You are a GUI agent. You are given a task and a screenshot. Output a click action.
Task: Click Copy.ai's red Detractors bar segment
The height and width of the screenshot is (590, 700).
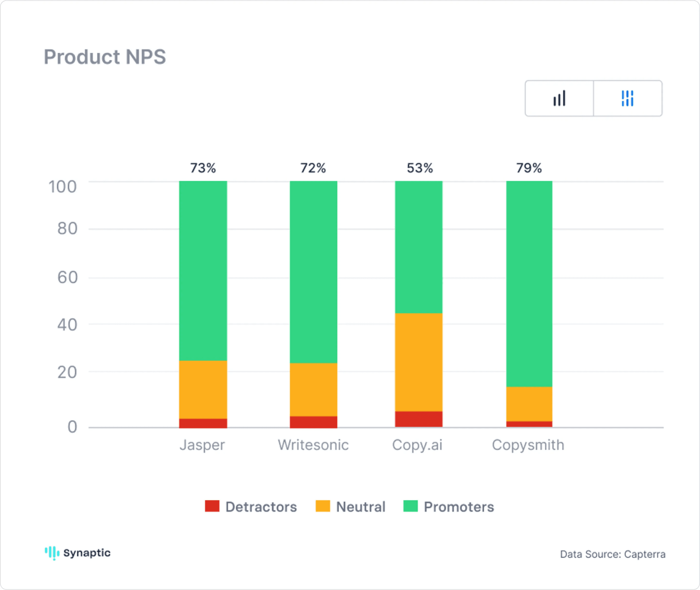(418, 419)
